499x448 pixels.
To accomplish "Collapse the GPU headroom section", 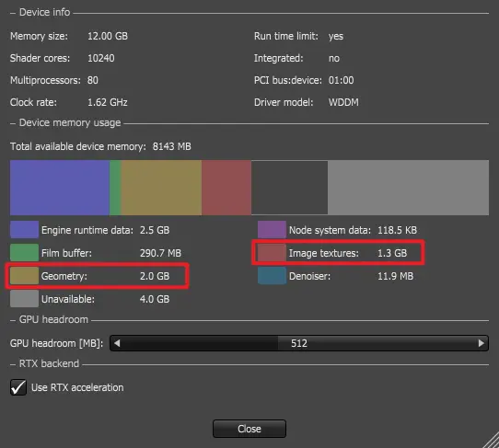I will (13, 320).
